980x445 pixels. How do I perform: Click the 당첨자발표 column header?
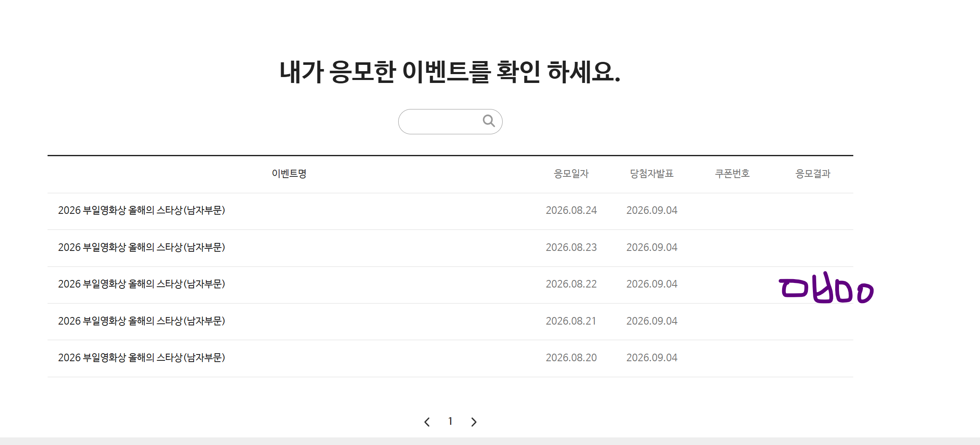(x=652, y=173)
